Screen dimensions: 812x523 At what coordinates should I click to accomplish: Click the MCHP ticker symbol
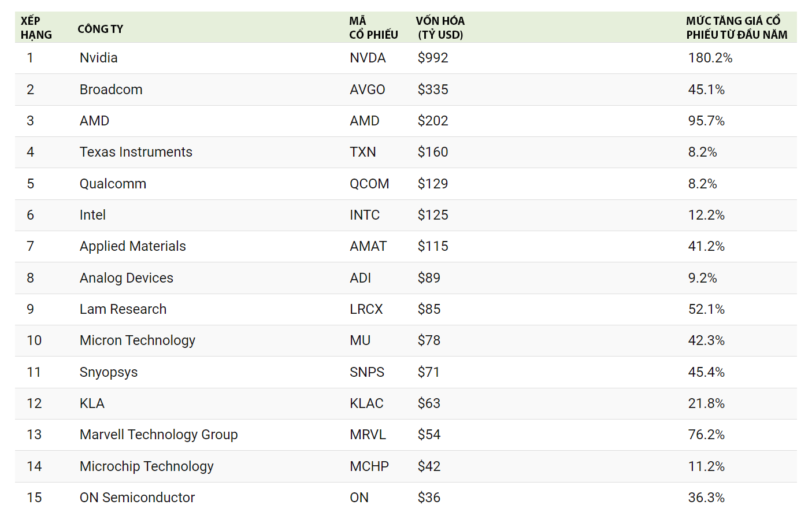pos(369,466)
